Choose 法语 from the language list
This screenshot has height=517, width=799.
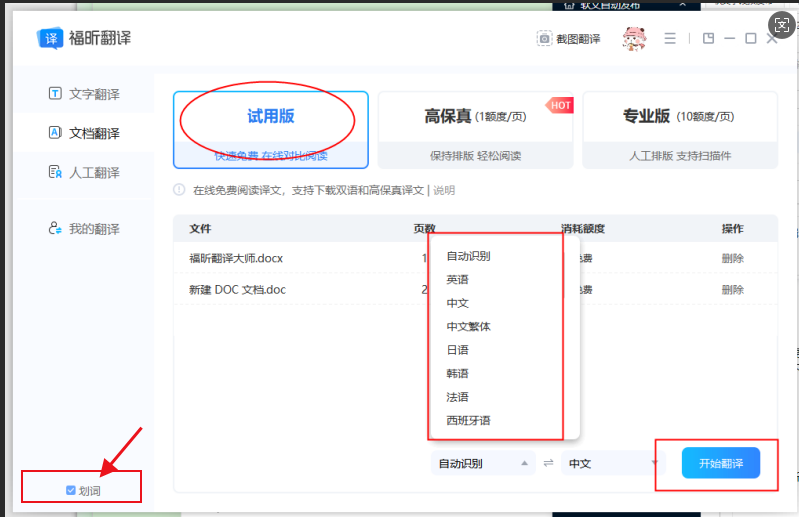point(457,397)
